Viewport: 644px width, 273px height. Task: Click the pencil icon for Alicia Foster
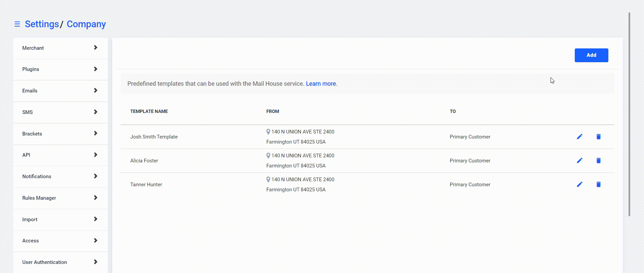[579, 160]
